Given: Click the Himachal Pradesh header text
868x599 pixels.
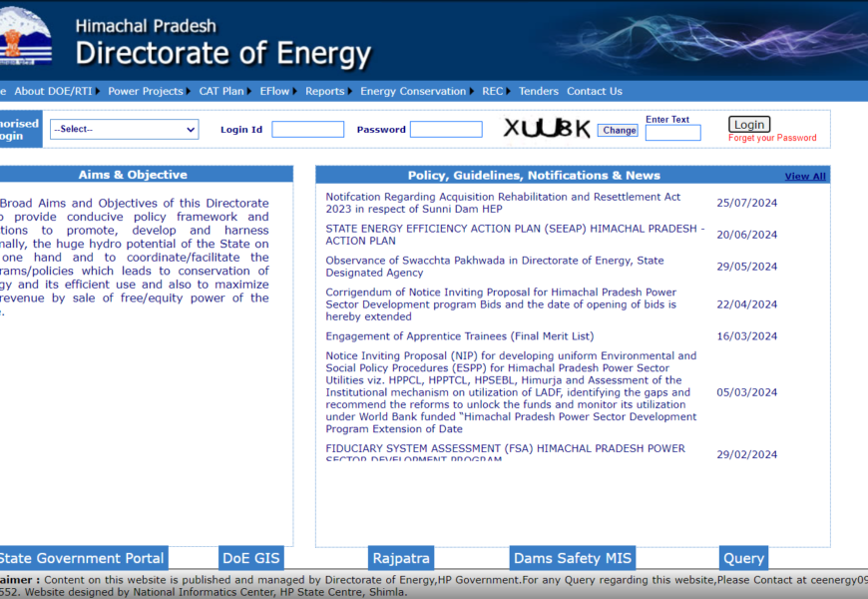Looking at the screenshot, I should click(146, 26).
